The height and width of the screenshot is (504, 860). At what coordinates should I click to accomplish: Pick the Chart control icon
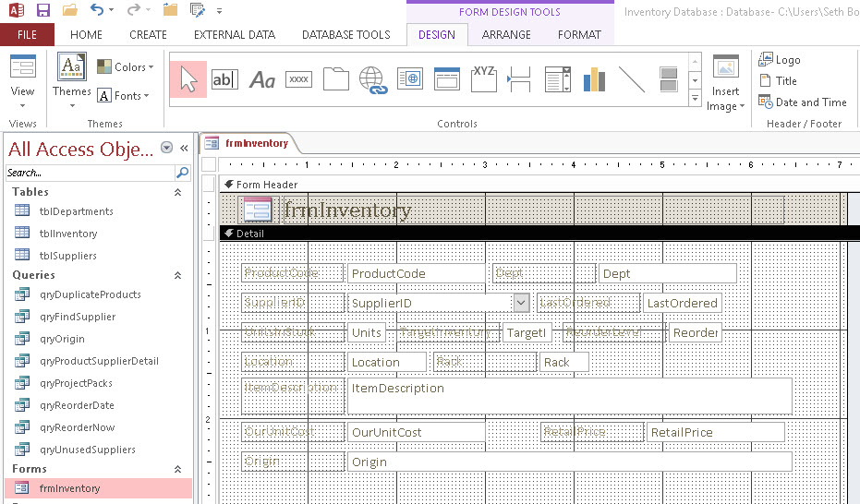click(595, 79)
